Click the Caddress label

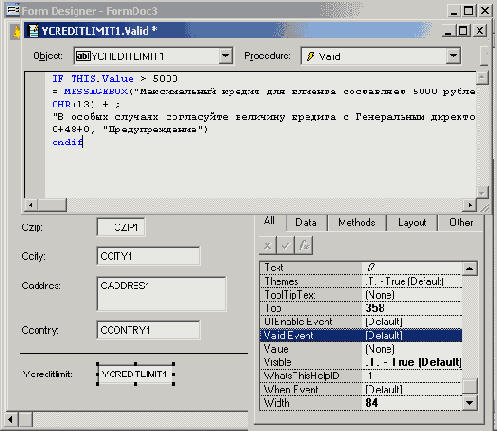click(x=41, y=286)
